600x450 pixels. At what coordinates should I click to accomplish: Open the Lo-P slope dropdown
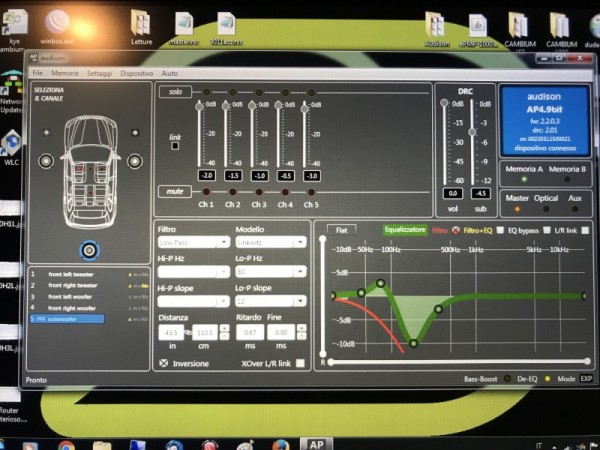click(271, 302)
